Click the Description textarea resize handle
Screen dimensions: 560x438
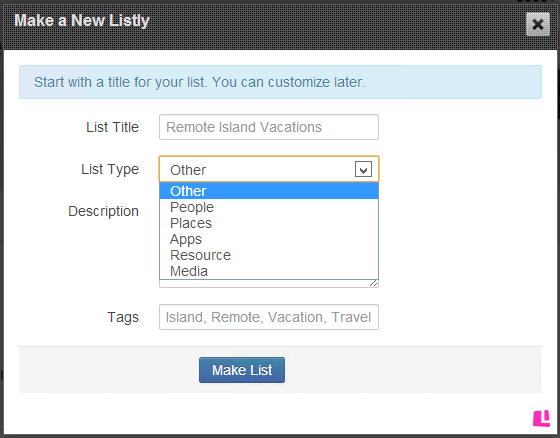pyautogui.click(x=374, y=283)
